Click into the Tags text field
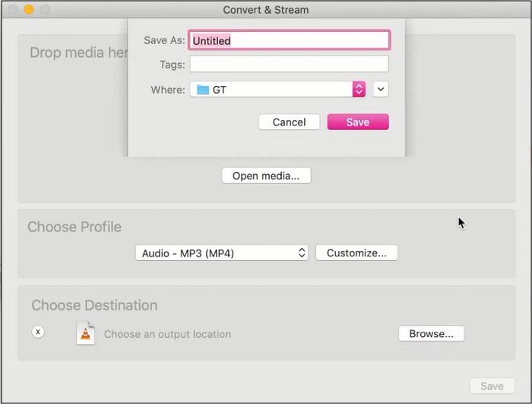 coord(289,65)
